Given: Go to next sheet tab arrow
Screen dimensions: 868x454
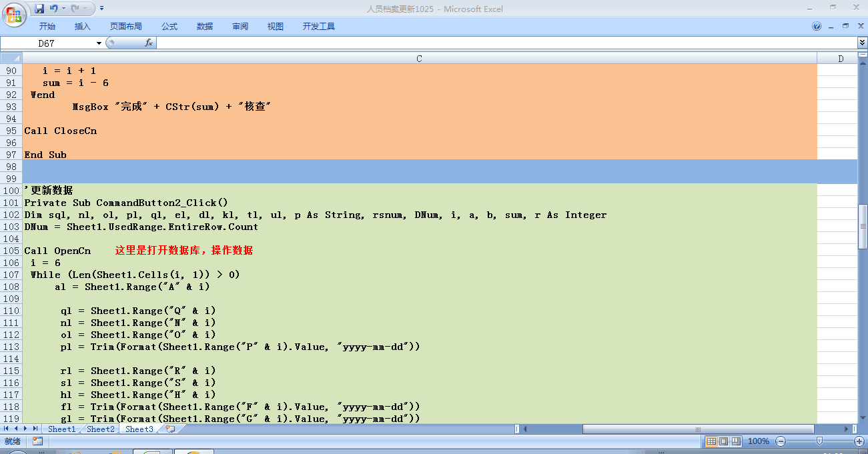Looking at the screenshot, I should tap(26, 429).
